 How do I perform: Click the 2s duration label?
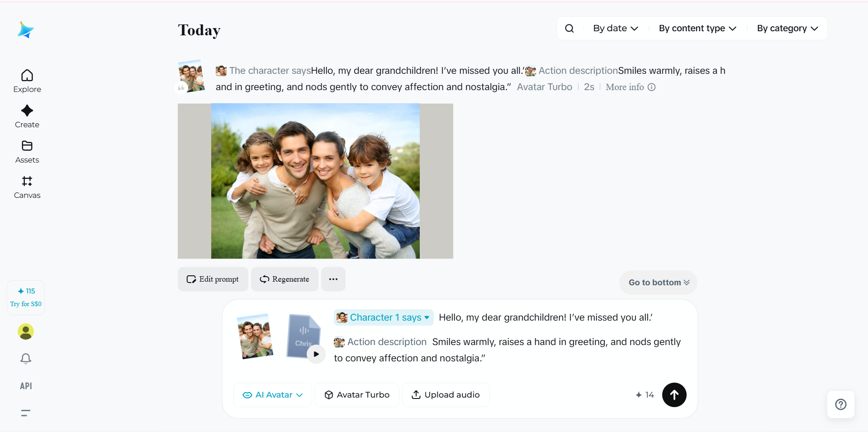point(589,87)
